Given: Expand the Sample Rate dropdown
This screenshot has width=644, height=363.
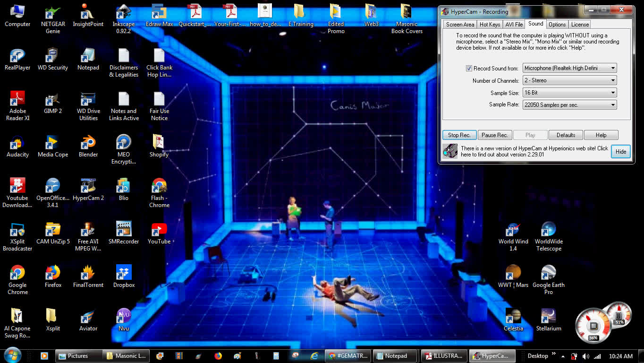Looking at the screenshot, I should click(x=569, y=105).
